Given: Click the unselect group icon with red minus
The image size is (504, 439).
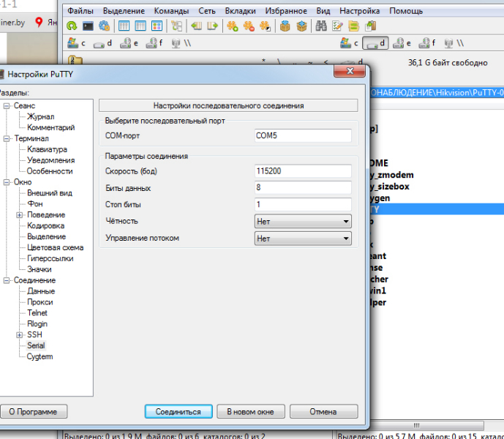Looking at the screenshot, I should click(249, 26).
